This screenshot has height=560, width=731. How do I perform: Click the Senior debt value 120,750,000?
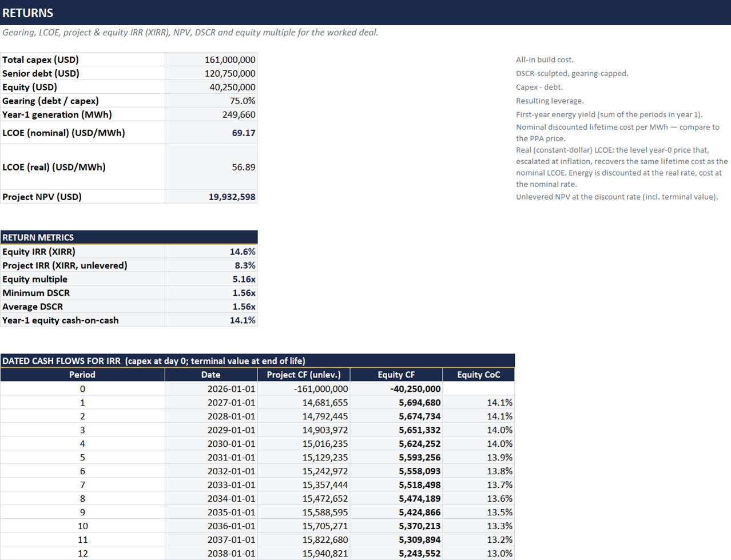pos(211,73)
